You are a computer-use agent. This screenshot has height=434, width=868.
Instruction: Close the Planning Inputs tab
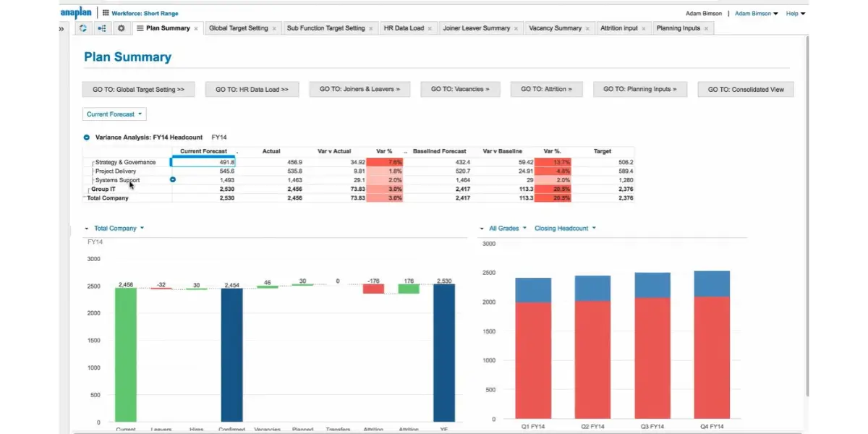[x=706, y=29]
